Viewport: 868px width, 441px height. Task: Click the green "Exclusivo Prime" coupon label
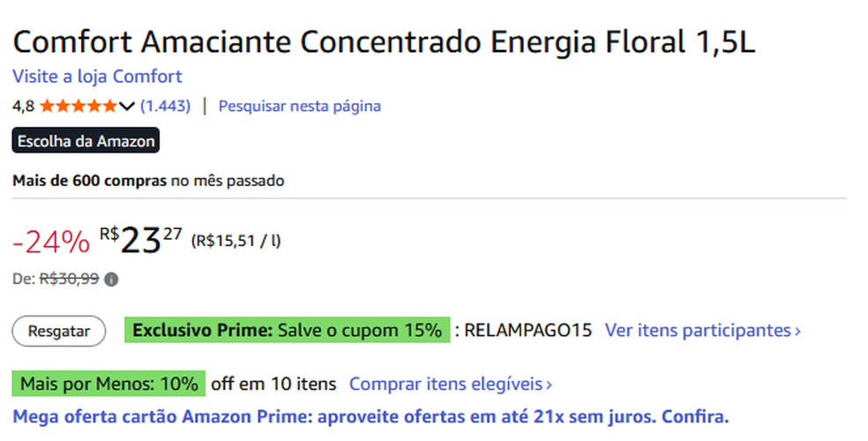(x=287, y=331)
